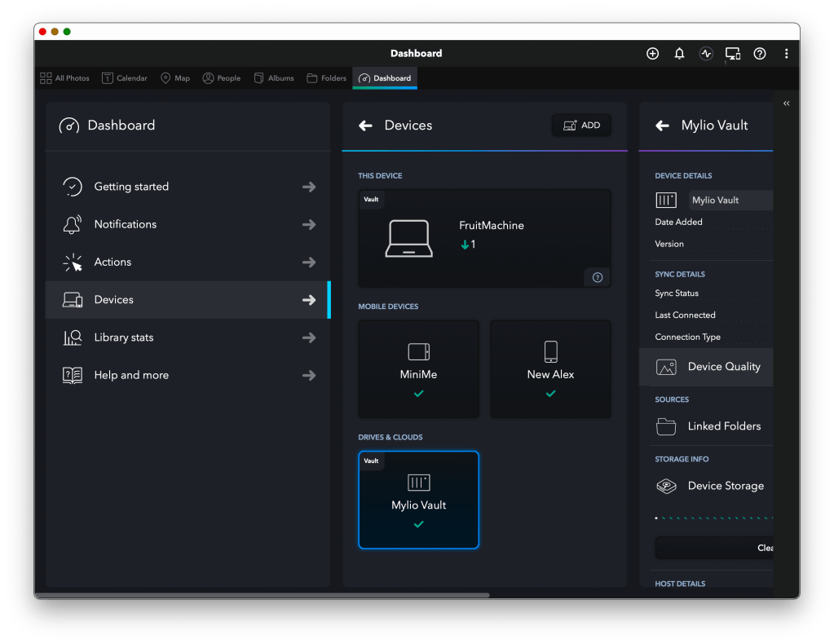
Task: Open the devices sync icon in toolbar
Action: 733,54
